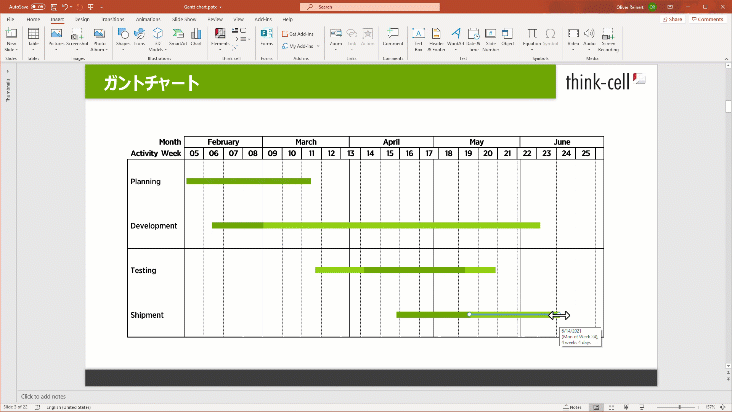
Task: Adjust the zoom slider
Action: (680, 407)
